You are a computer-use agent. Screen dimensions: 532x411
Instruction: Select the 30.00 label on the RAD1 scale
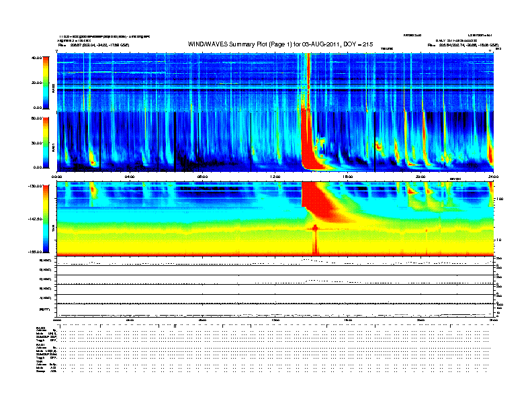pos(37,143)
